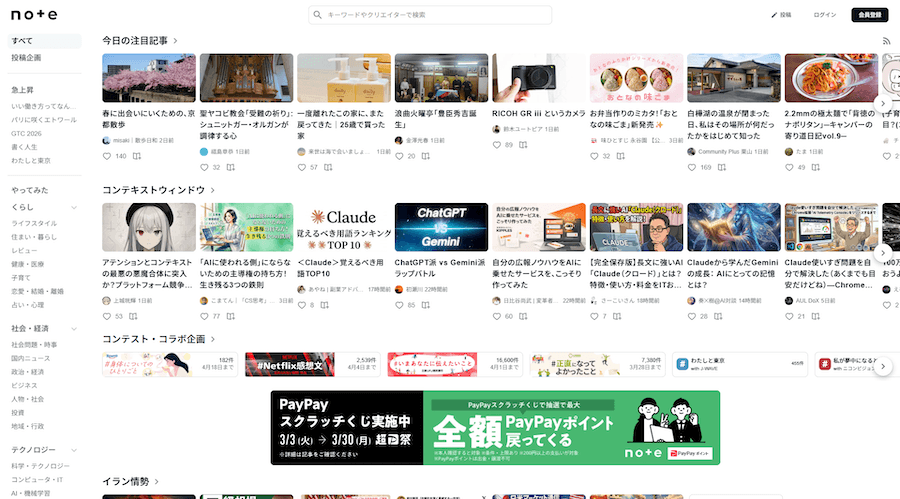
Task: Collapse the くらし category in sidebar
Action: pyautogui.click(x=74, y=207)
